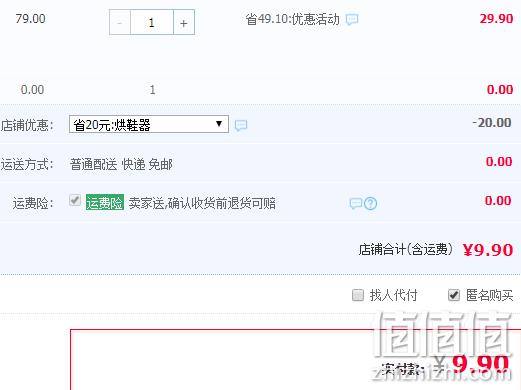Click the shipping fee 0.00 amount
521x390 pixels.
(499, 162)
